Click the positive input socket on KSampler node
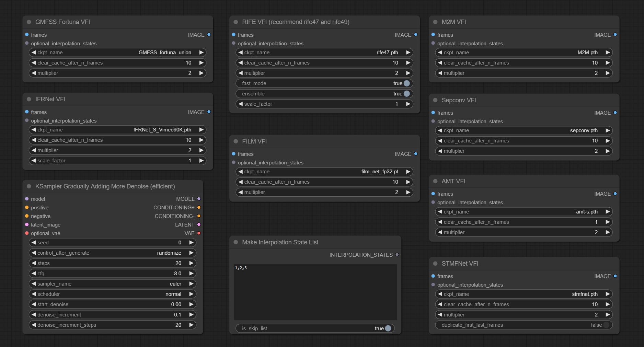 (27, 207)
